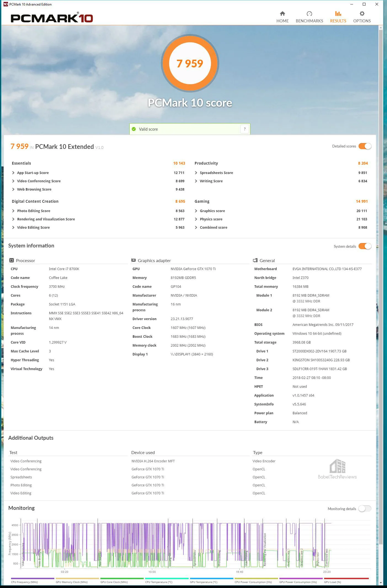This screenshot has height=588, width=387.
Task: Click the KINGSTON SH100S3240G drive entry
Action: point(321,360)
